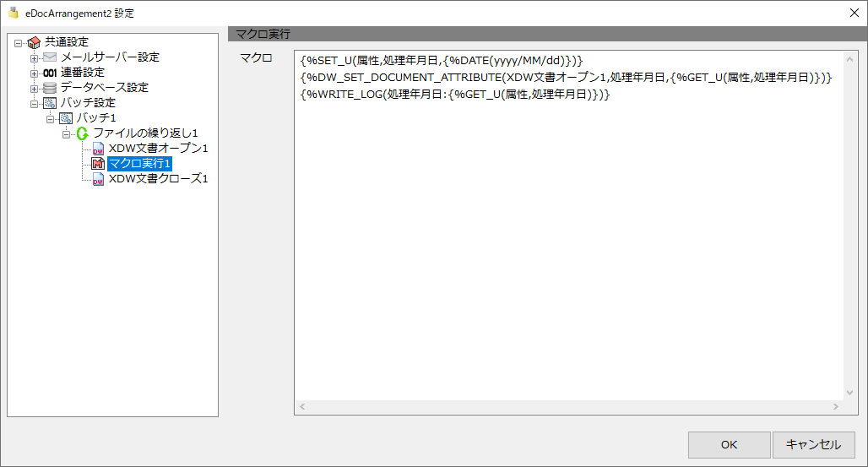Screen dimensions: 868x467
Task: Click the SET_U macro line
Action: [442, 61]
